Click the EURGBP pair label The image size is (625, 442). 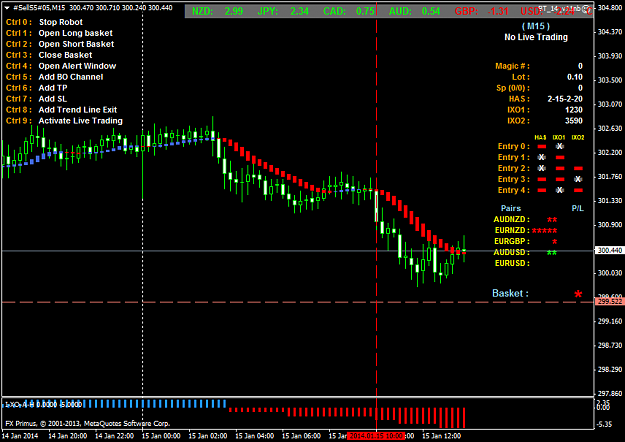[512, 242]
